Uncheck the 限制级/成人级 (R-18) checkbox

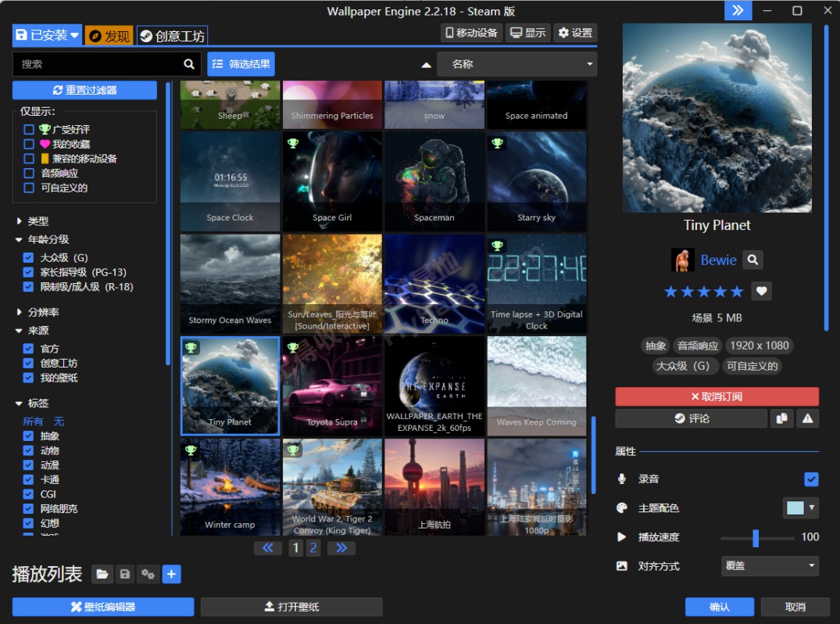(29, 287)
